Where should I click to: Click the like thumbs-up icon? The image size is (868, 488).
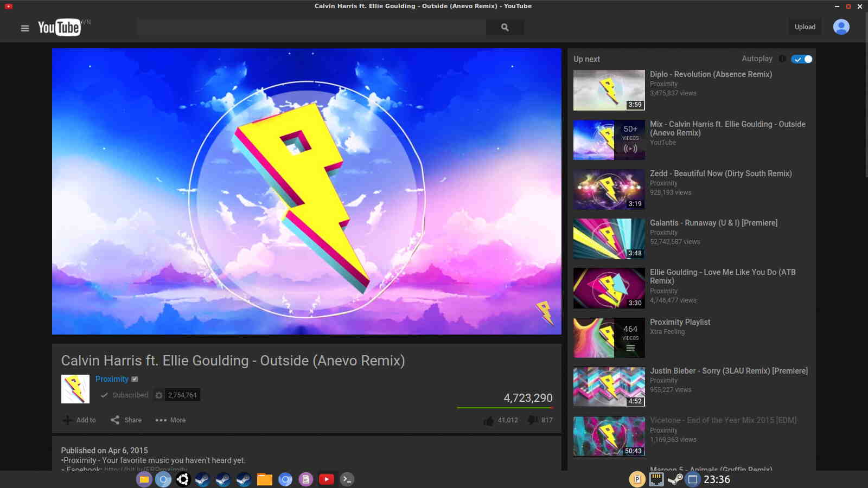click(488, 421)
